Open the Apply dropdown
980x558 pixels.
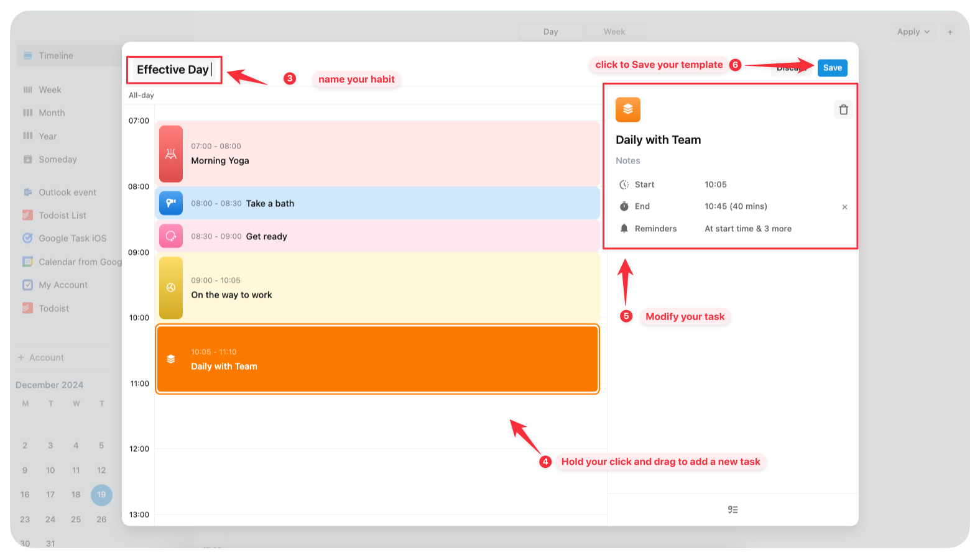click(913, 32)
